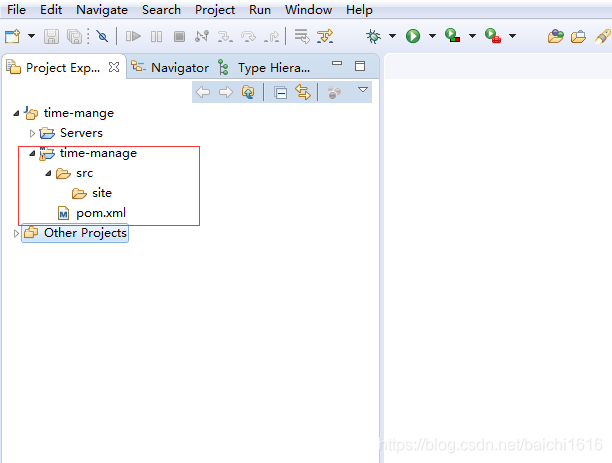Select the Project Explorer tab

(62, 68)
